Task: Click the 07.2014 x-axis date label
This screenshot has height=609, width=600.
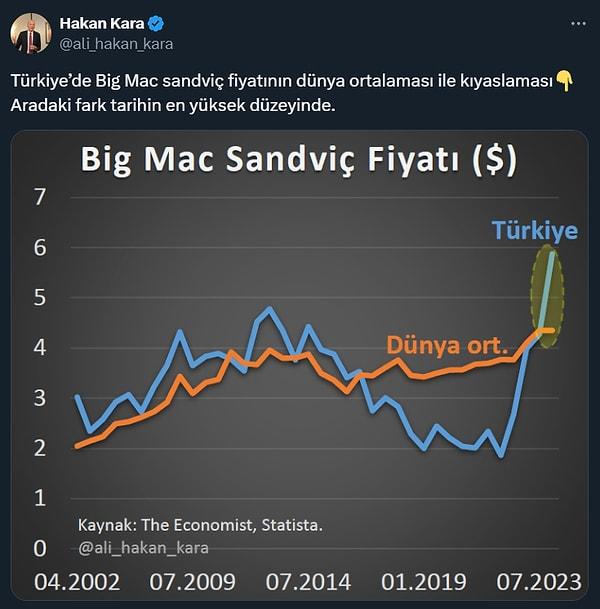Action: pyautogui.click(x=308, y=582)
